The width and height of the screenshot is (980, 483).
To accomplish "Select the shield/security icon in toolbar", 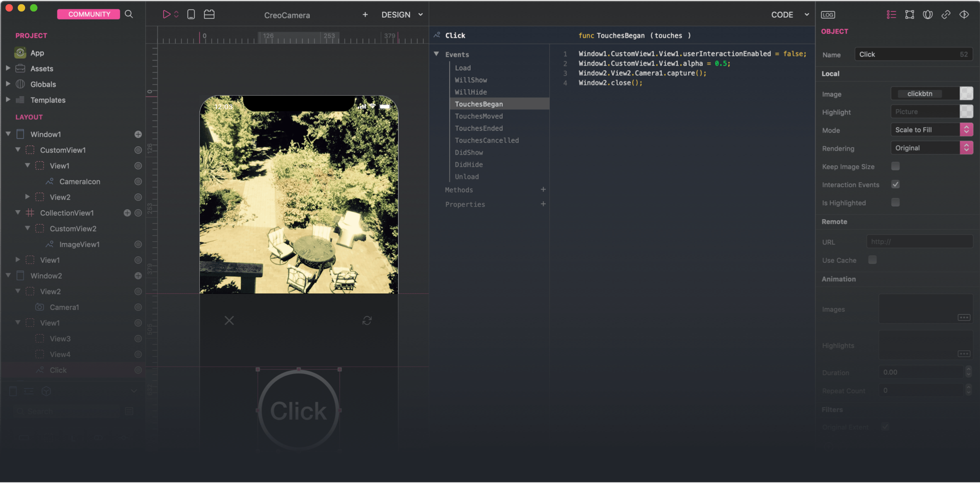I will pos(928,14).
